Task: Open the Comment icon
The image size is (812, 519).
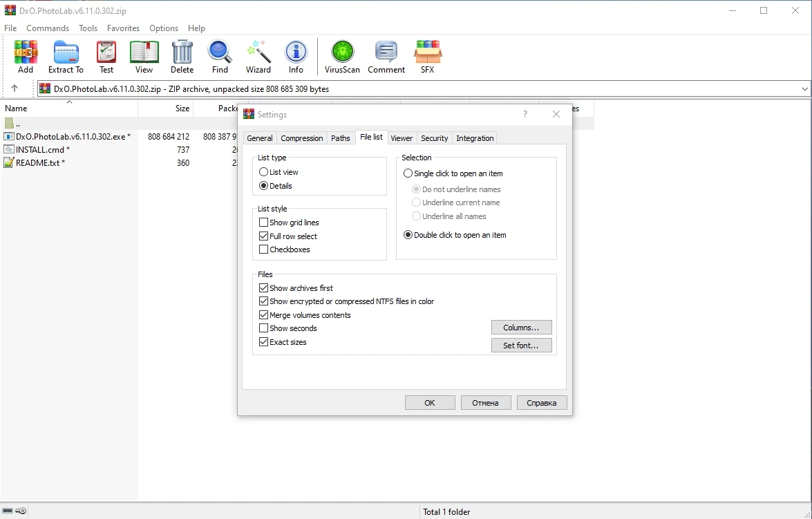Action: 386,52
